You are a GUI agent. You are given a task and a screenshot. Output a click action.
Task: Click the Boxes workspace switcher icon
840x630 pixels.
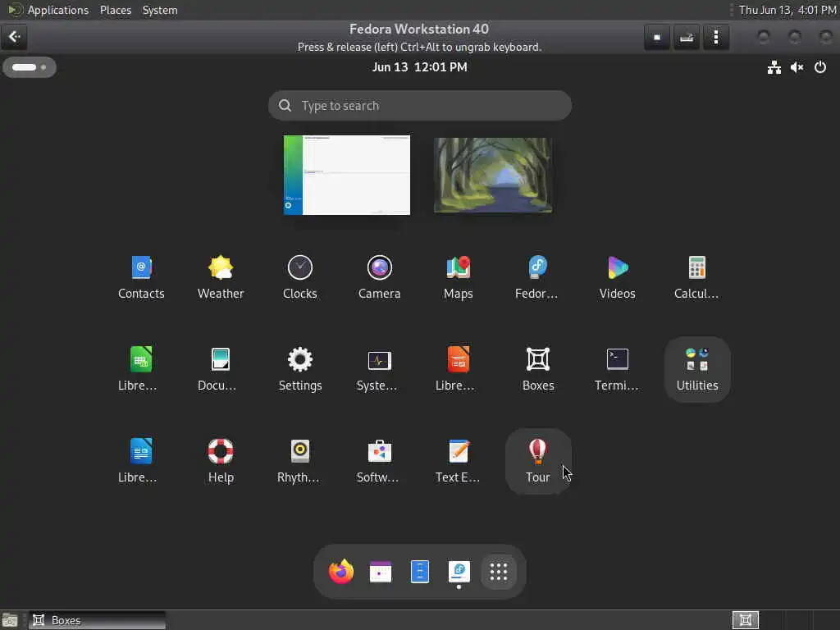[745, 620]
